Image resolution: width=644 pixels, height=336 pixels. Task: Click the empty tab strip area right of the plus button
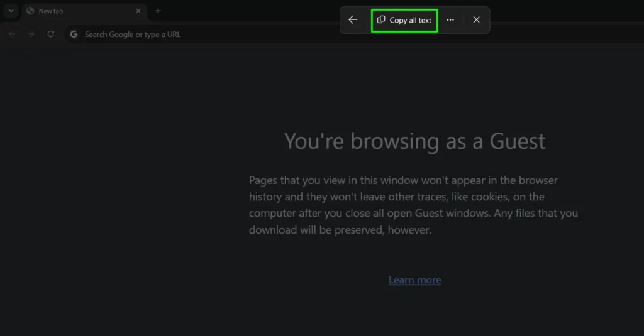pos(252,11)
